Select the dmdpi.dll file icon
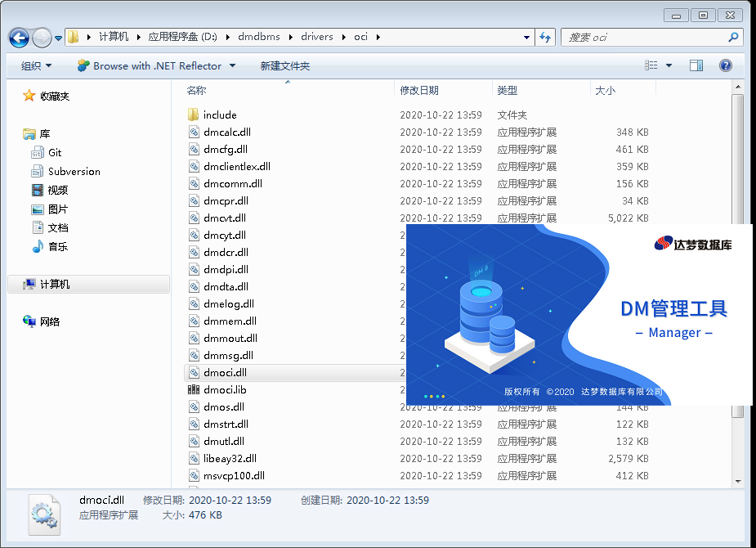756x548 pixels. tap(194, 270)
